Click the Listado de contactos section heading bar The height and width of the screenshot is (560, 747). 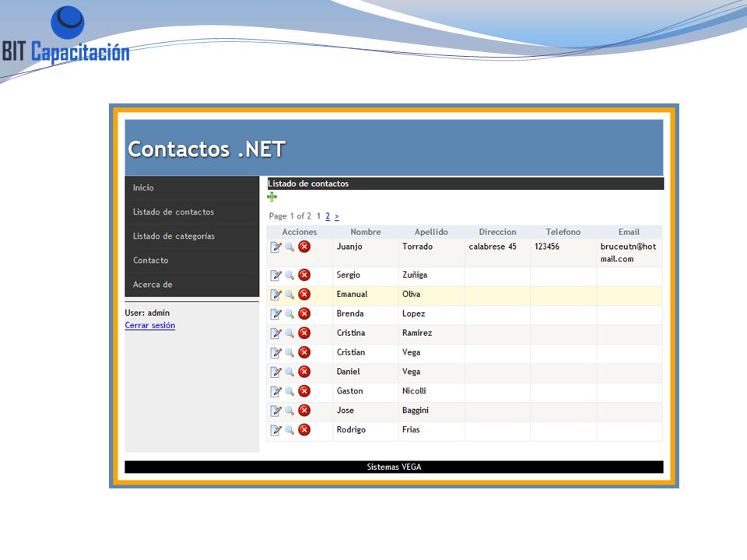(465, 184)
